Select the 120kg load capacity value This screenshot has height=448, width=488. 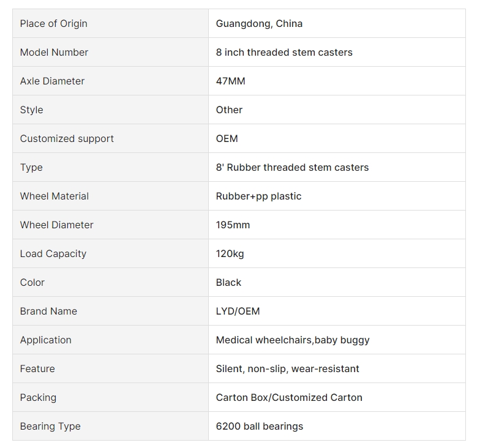click(230, 254)
